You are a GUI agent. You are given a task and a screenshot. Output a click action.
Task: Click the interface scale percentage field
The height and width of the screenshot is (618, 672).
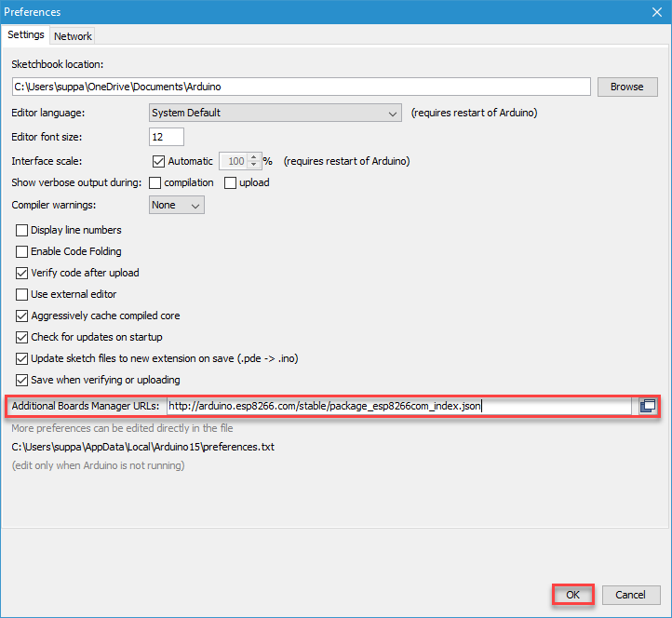(234, 161)
